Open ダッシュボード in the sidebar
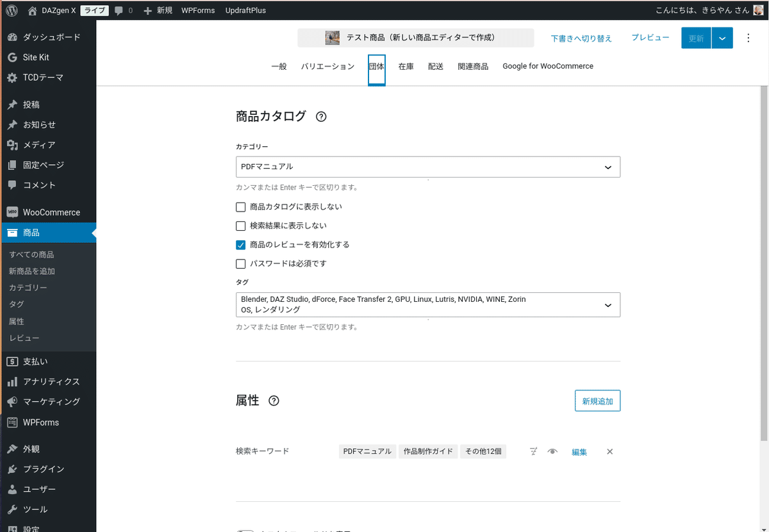The width and height of the screenshot is (769, 532). [x=48, y=37]
